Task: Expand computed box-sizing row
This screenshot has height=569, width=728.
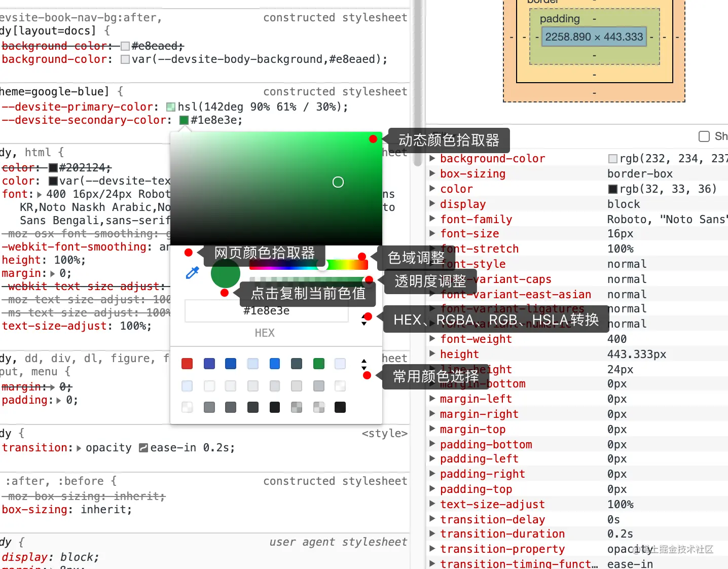Action: click(432, 173)
